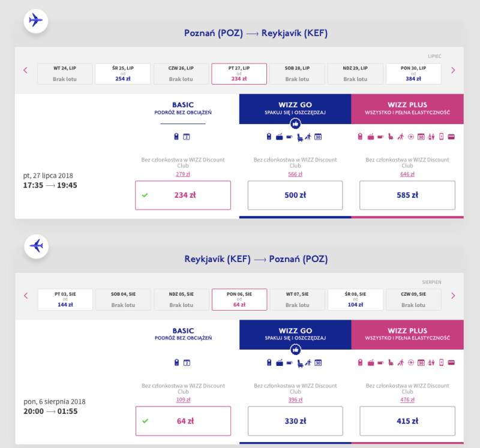The height and width of the screenshot is (448, 480).
Task: Click outbound WIZZ PLUS credit card refund icon
Action: point(451,137)
